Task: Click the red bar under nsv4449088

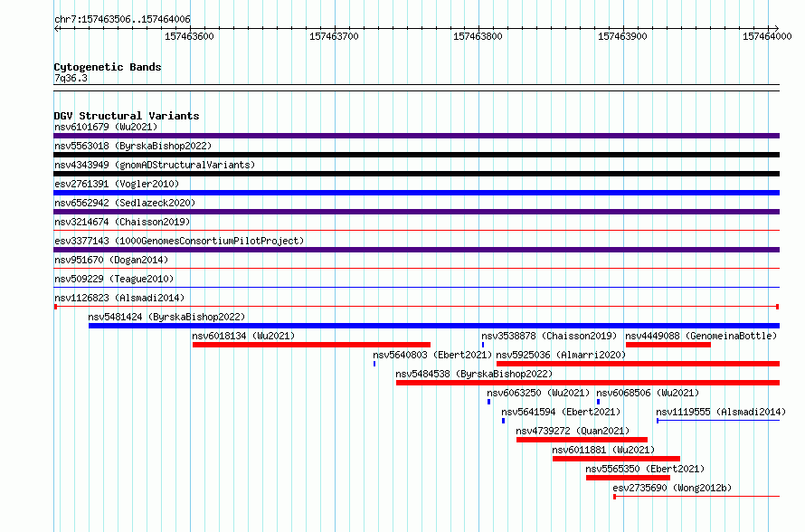Action: click(x=668, y=345)
